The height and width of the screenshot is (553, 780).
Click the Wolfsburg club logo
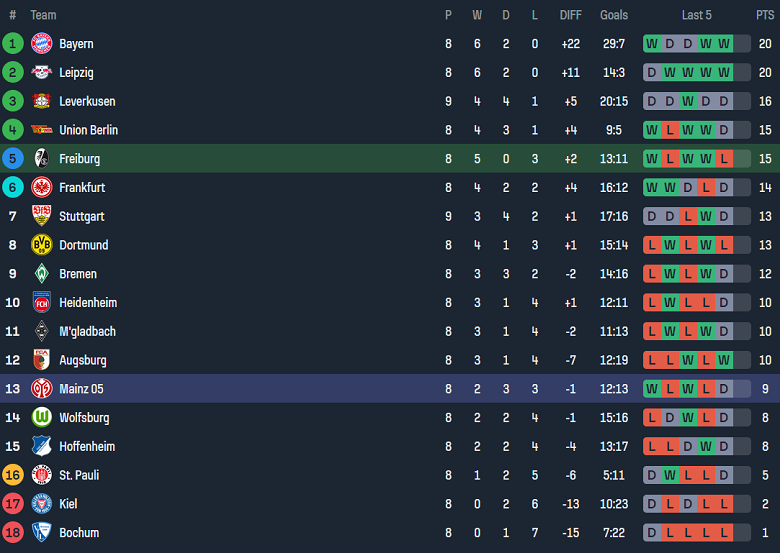click(41, 418)
